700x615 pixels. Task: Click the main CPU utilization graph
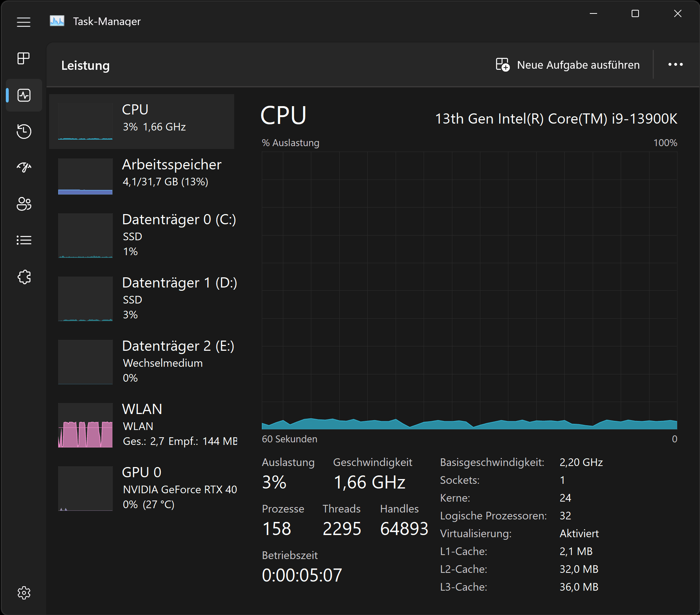coord(469,290)
